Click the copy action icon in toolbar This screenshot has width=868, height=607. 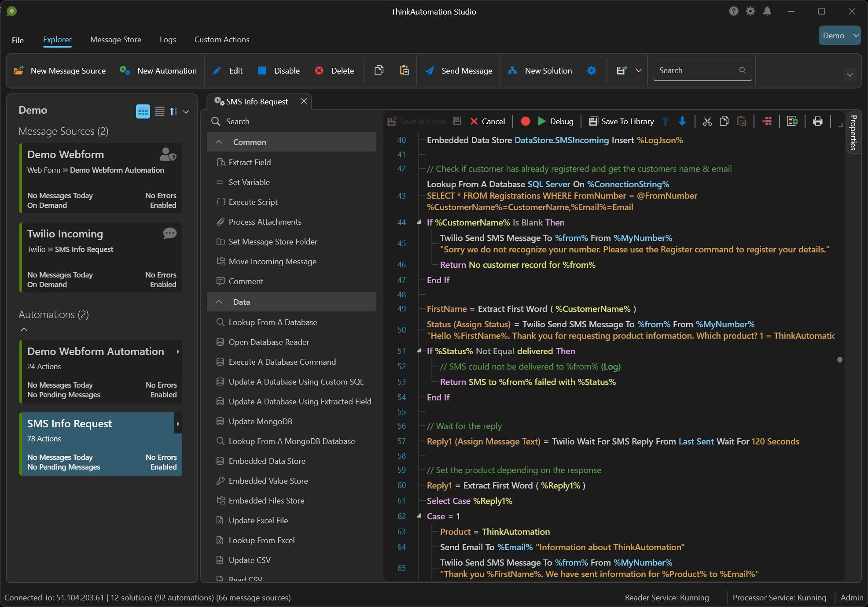[379, 70]
